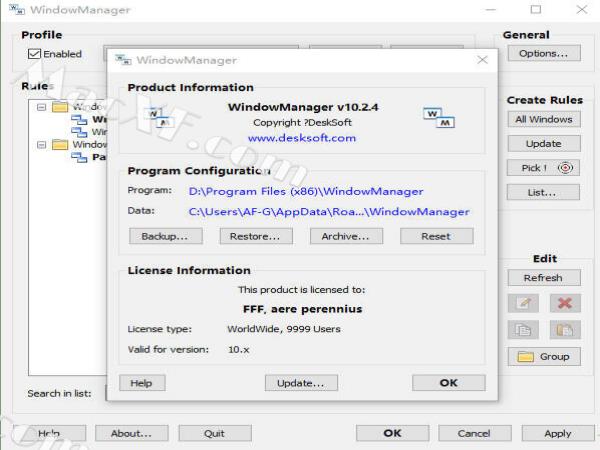Click the second folder icon in Rules tree
The image size is (600, 450).
[x=60, y=144]
